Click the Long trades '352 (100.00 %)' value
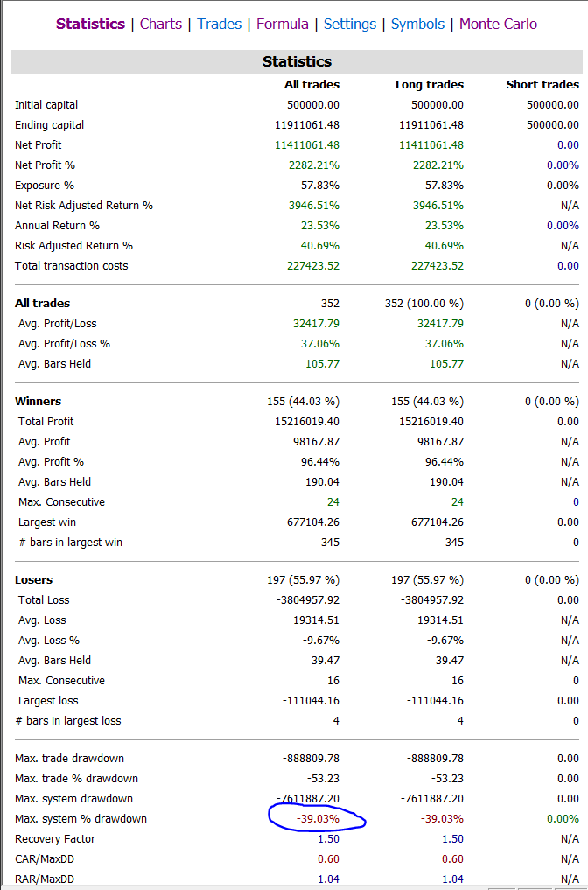The height and width of the screenshot is (890, 588). pyautogui.click(x=424, y=304)
